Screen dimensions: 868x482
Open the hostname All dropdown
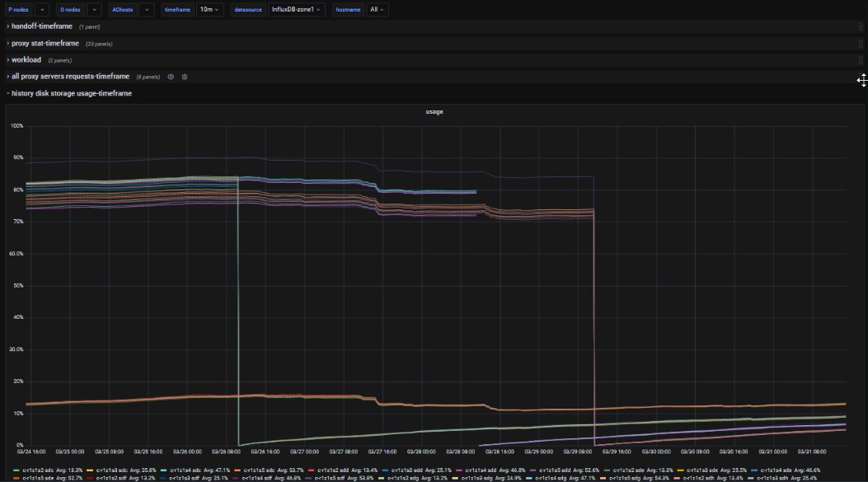click(x=377, y=10)
